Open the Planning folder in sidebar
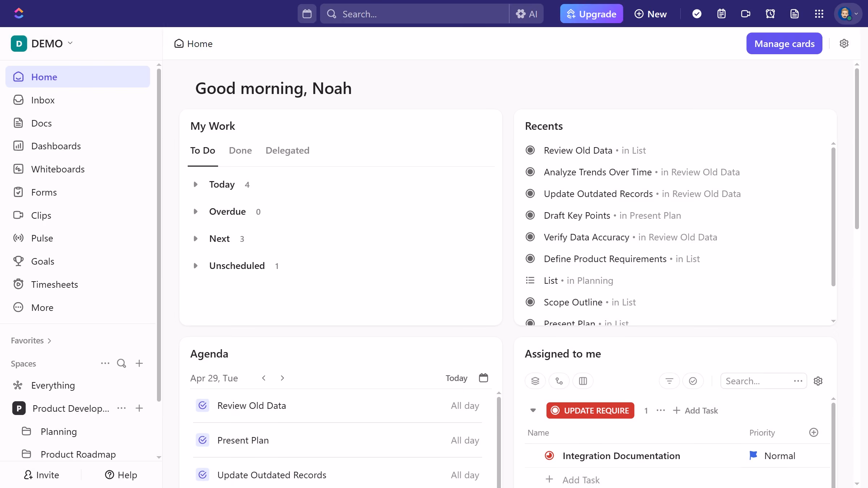The height and width of the screenshot is (488, 868). [x=78, y=431]
